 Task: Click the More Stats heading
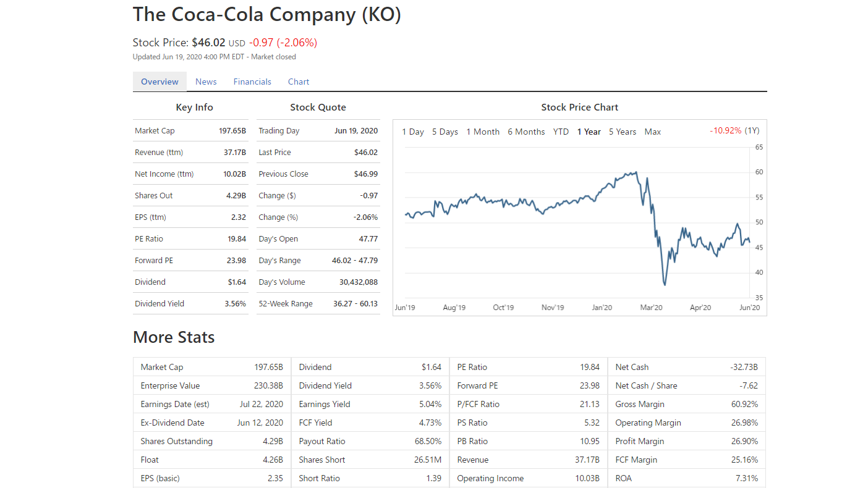174,337
